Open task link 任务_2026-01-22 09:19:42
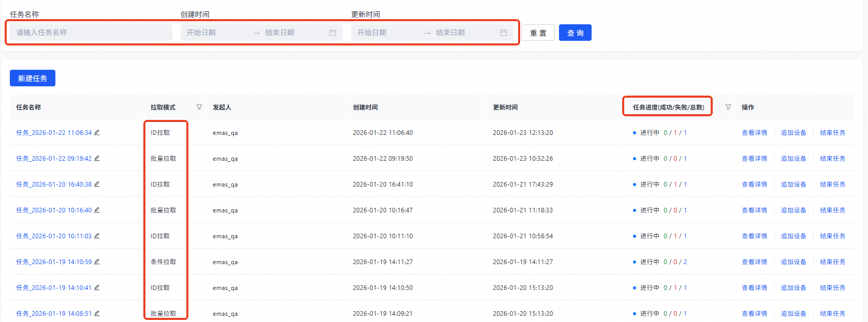Viewport: 868px width, 322px height. [54, 159]
